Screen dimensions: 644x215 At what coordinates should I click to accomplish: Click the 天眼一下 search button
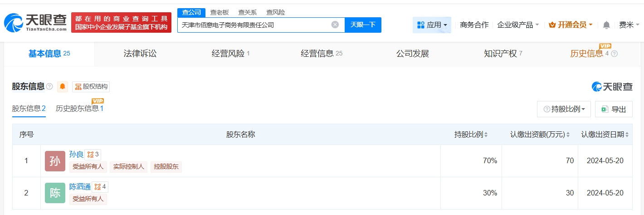coord(363,25)
